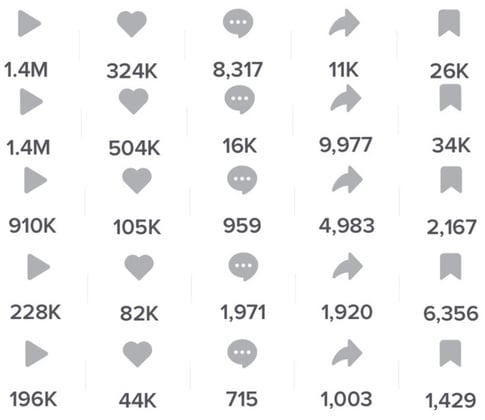Click the heart icon above 324K
Screen dimensions: 485x420
pyautogui.click(x=132, y=24)
